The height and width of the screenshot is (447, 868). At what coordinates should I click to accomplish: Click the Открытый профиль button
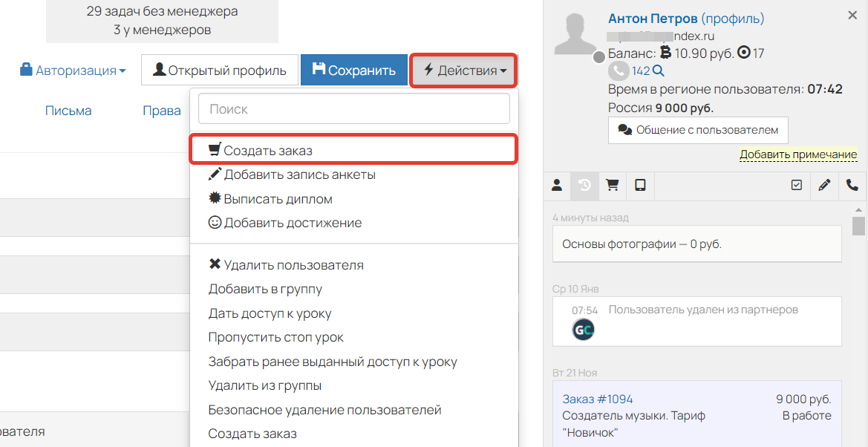click(x=220, y=70)
